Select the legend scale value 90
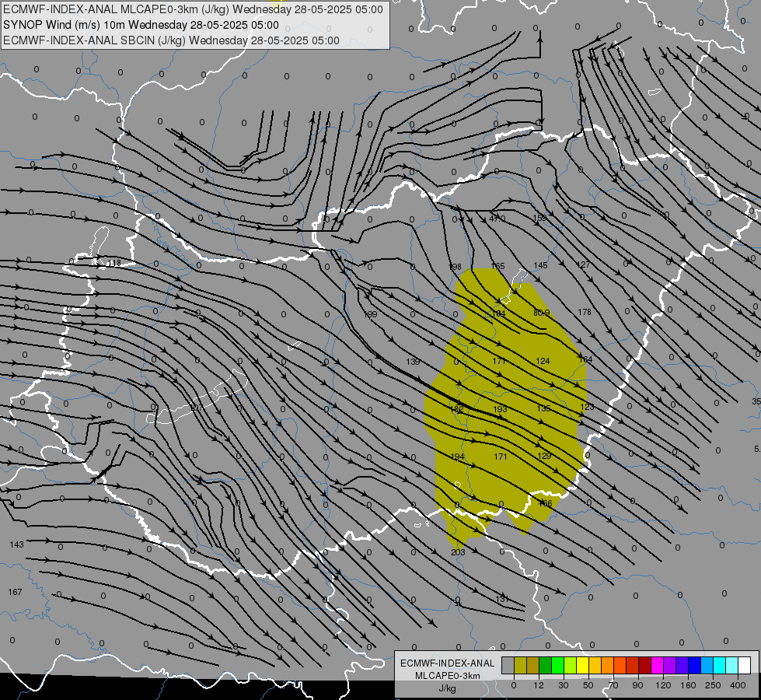 [x=637, y=685]
